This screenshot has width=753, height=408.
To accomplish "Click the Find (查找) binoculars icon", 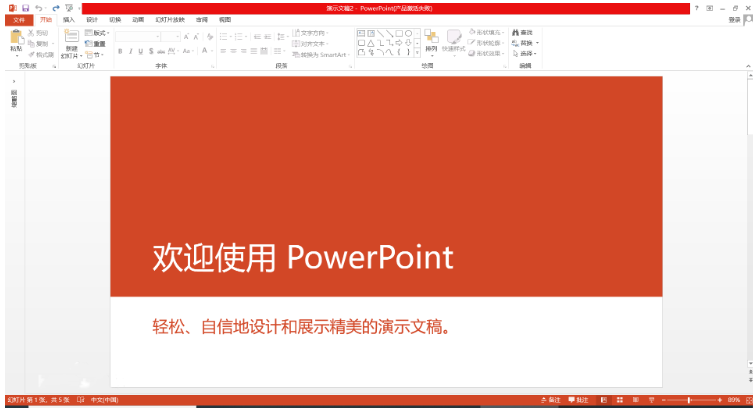I will (516, 33).
